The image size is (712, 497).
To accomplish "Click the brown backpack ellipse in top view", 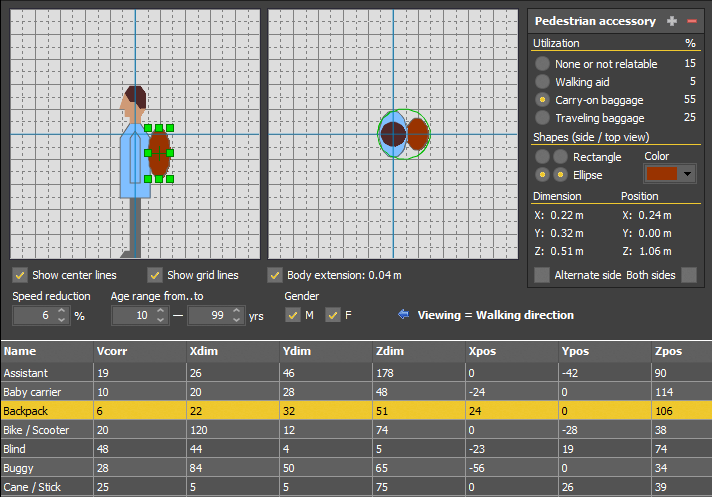I will point(418,134).
